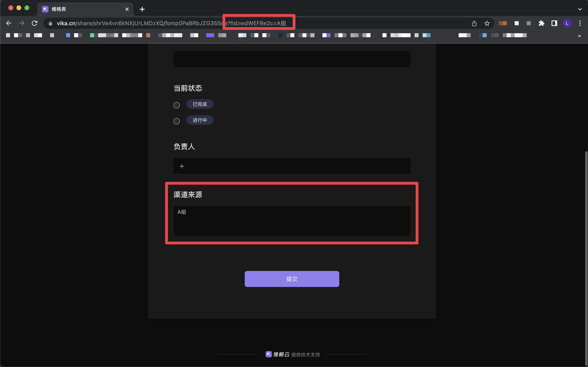Screen dimensions: 588x367
Task: Open a new browser tab
Action: coord(142,9)
